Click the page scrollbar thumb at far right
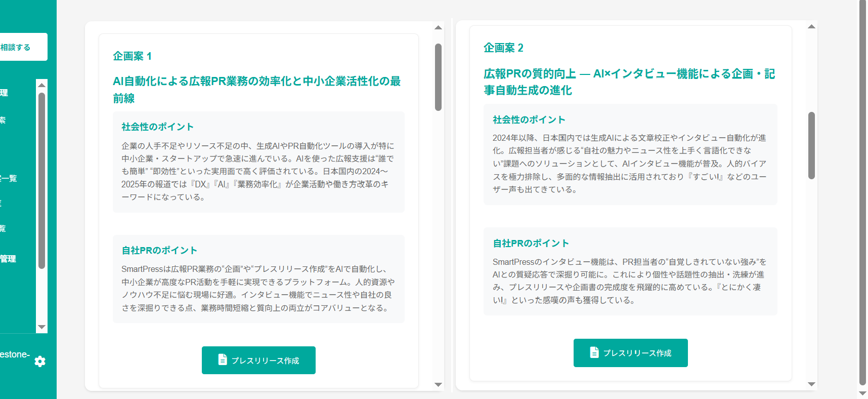The height and width of the screenshot is (399, 868). [x=863, y=192]
